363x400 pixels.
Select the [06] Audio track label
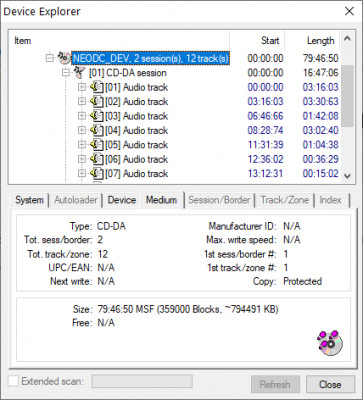pyautogui.click(x=137, y=159)
